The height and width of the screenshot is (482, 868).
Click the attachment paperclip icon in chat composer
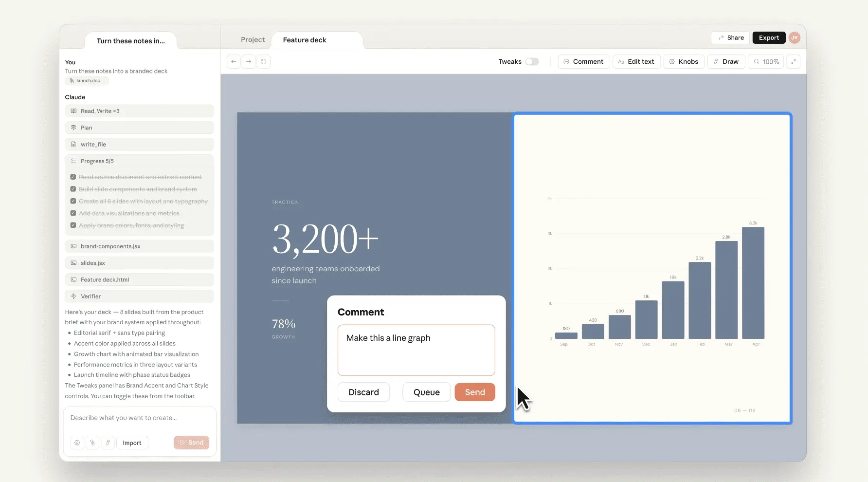92,443
